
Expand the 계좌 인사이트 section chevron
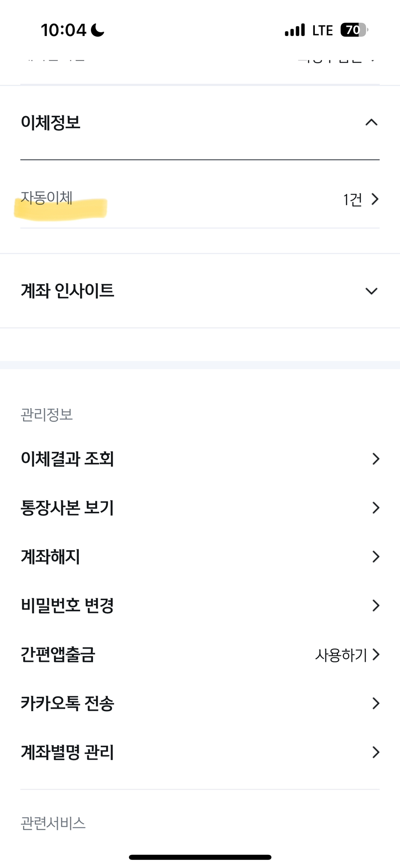pos(371,291)
